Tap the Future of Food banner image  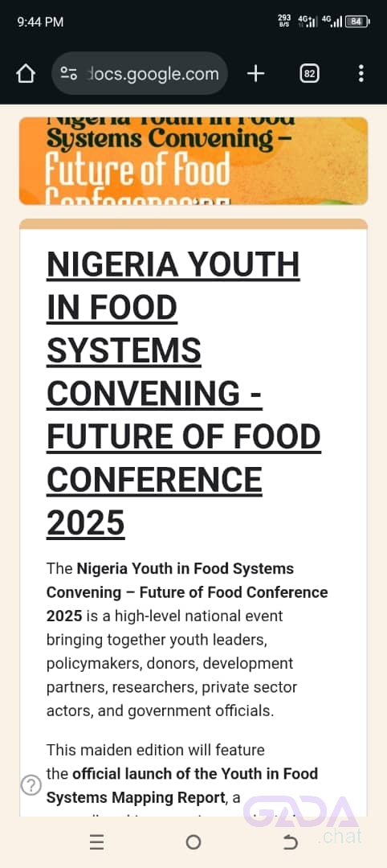click(x=193, y=161)
